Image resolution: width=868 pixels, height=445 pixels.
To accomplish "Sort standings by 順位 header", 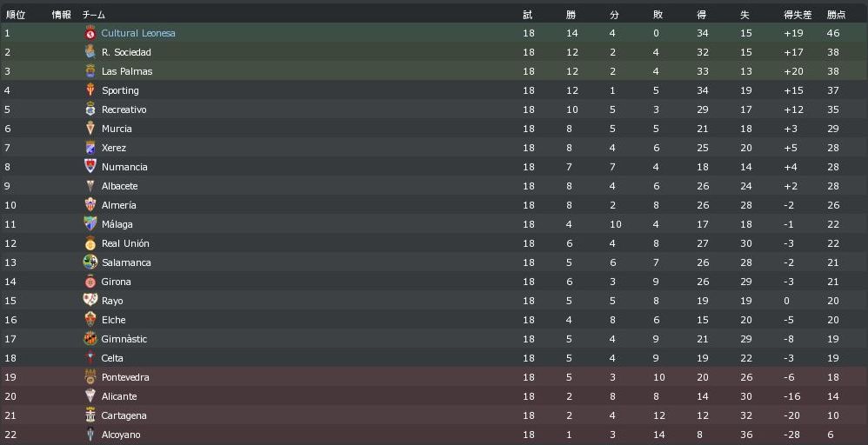I will click(x=16, y=15).
